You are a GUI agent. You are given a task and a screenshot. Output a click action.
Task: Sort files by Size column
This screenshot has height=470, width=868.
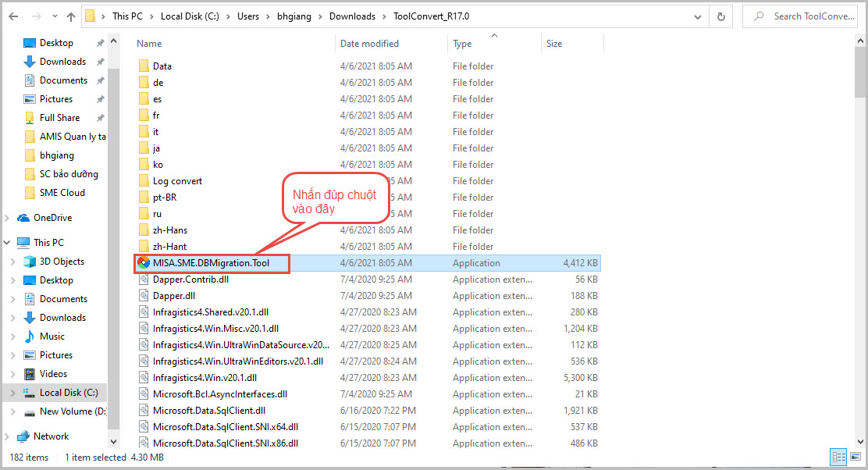pos(554,44)
